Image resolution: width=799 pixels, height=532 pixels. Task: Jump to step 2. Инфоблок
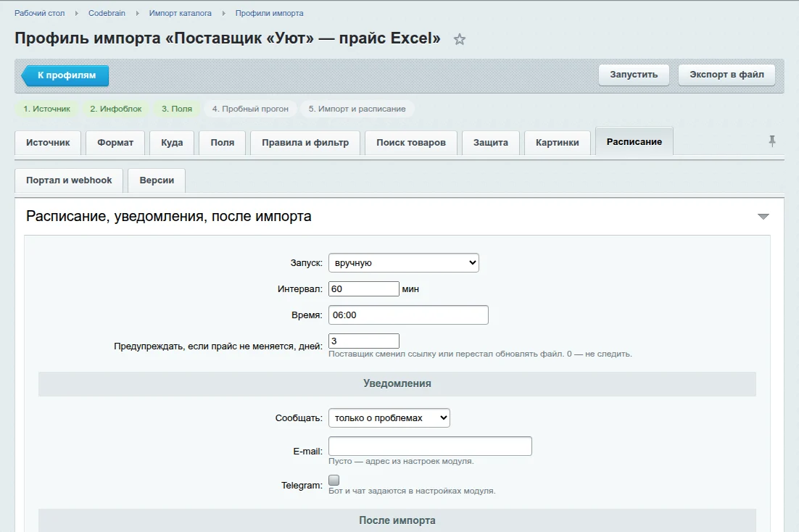(x=116, y=109)
